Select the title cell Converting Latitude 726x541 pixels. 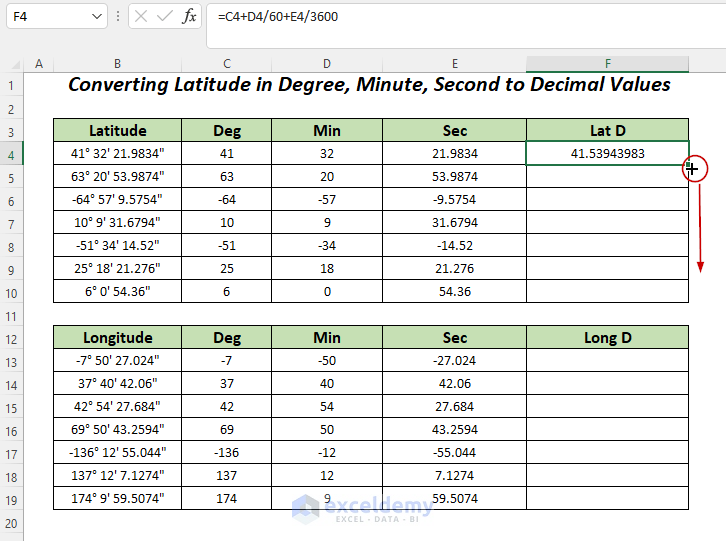[369, 85]
